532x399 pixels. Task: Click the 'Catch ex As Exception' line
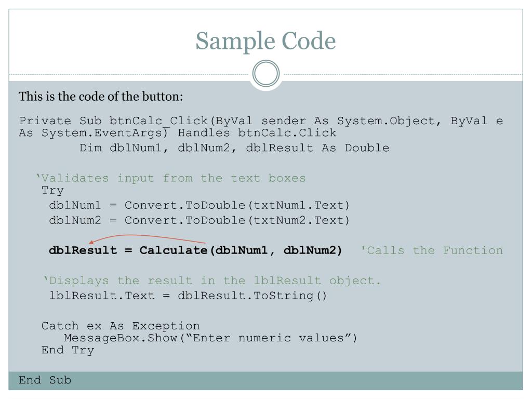coord(121,326)
